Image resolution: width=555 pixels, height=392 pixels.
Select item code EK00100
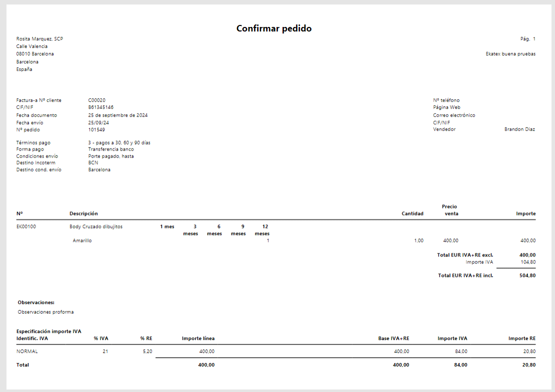pos(26,226)
